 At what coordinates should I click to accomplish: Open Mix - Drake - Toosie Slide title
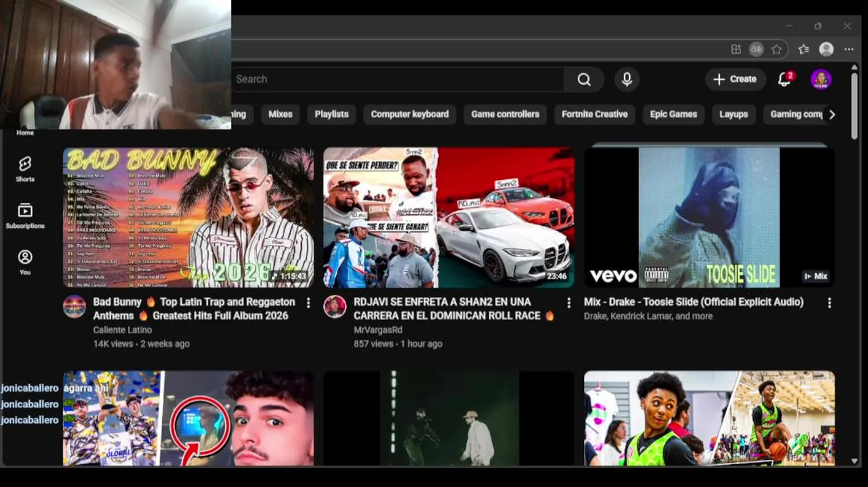(x=694, y=302)
